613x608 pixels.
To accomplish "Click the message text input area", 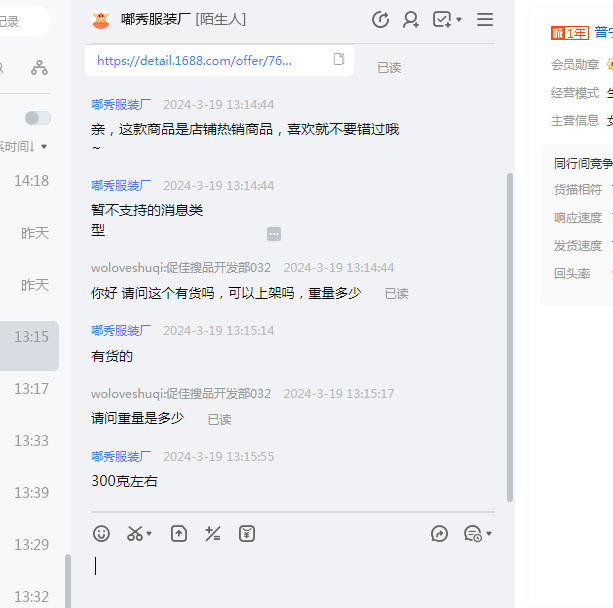I will click(x=290, y=570).
